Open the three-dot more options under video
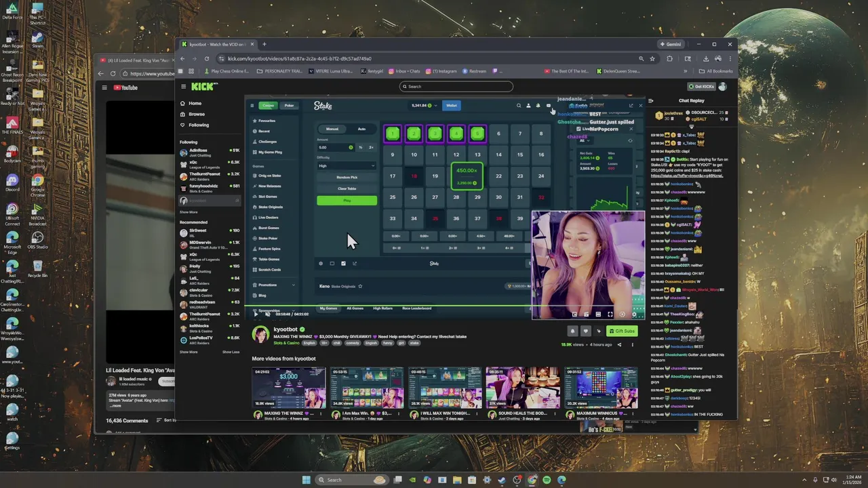Screen dimensions: 868x488 coord(632,344)
